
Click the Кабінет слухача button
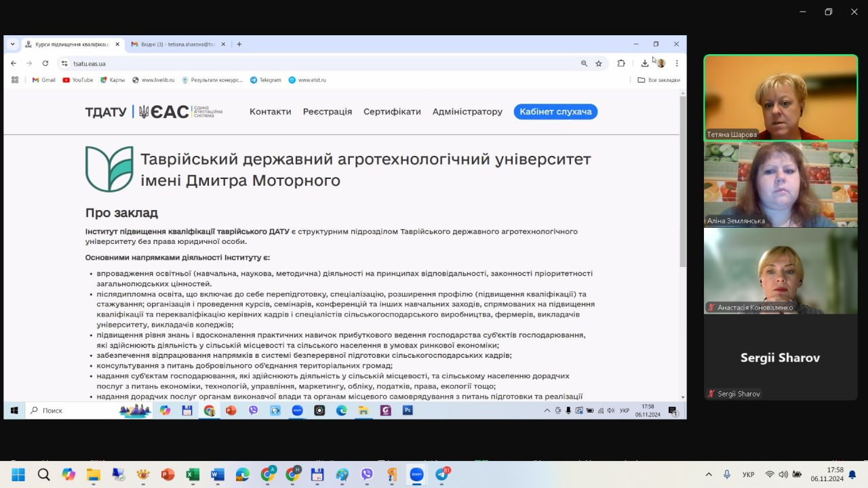pyautogui.click(x=556, y=112)
